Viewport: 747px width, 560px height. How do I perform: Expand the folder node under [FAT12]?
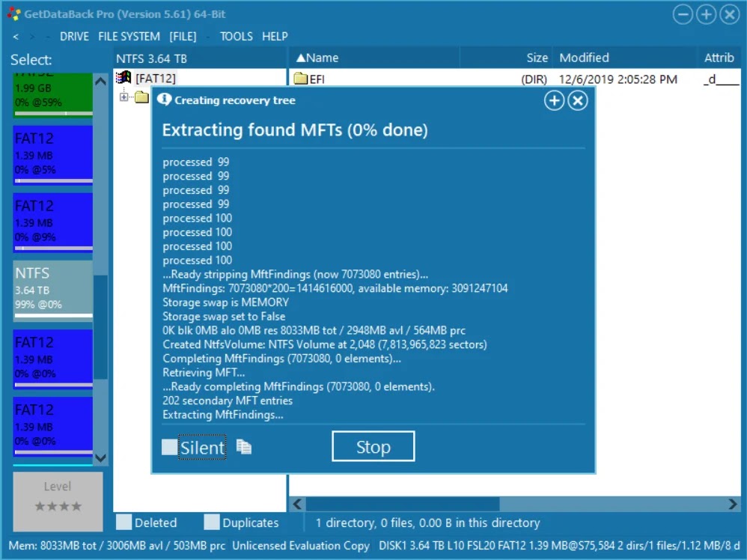[x=124, y=97]
